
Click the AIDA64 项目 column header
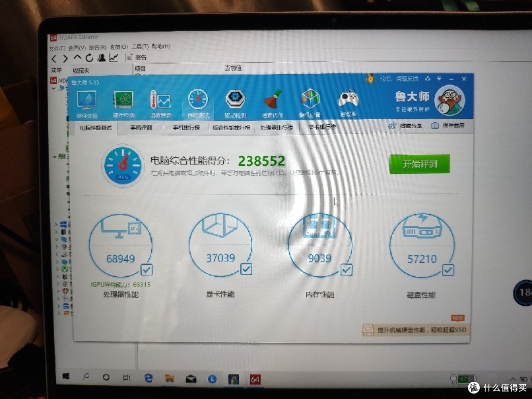[x=140, y=69]
